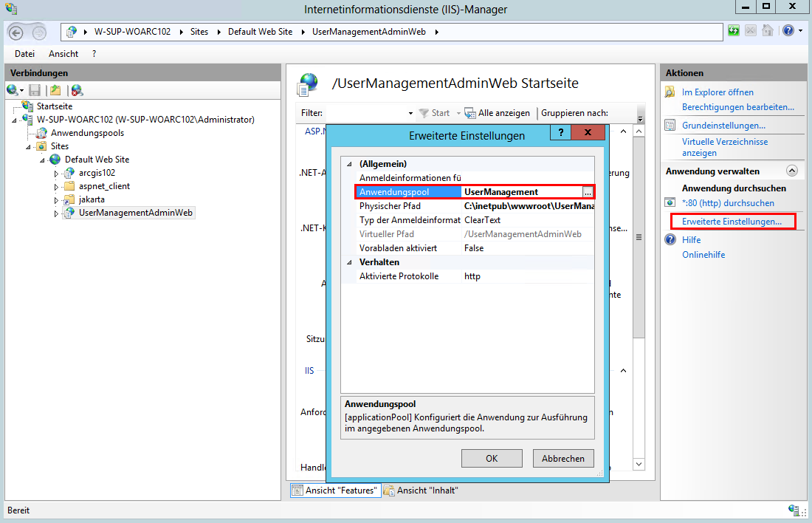The height and width of the screenshot is (523, 812).
Task: Open the Filter dropdown arrow
Action: pyautogui.click(x=410, y=112)
